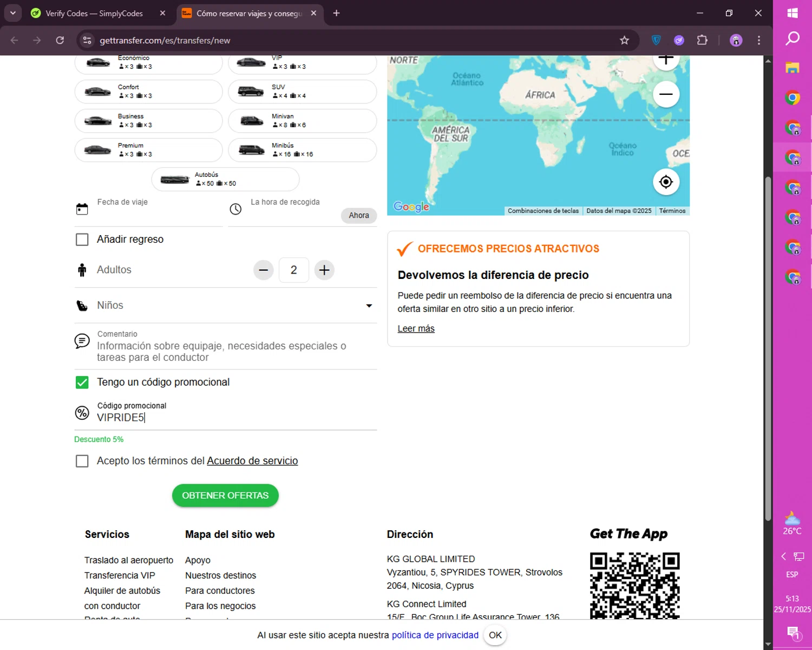Pick the Business car class

pyautogui.click(x=148, y=121)
